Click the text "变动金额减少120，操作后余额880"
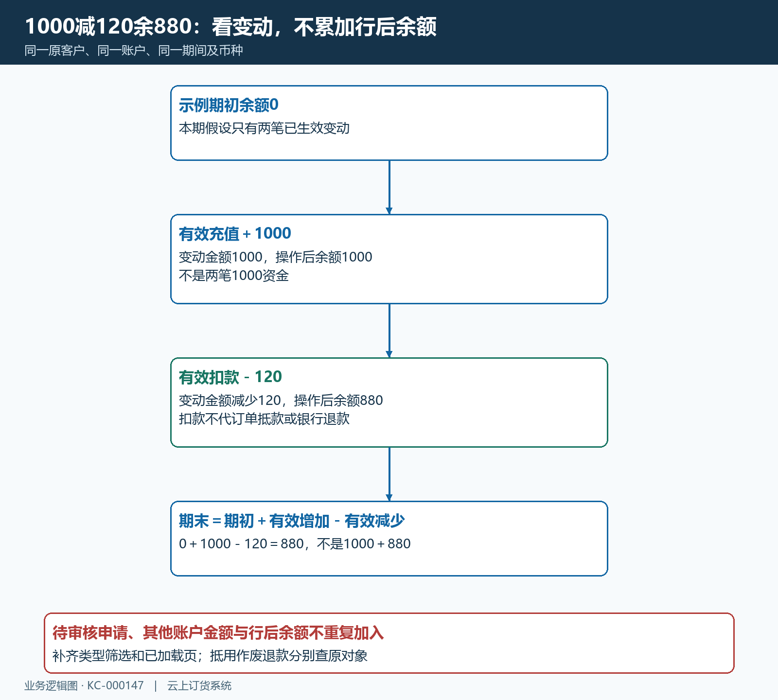Image resolution: width=778 pixels, height=700 pixels. pos(281,401)
